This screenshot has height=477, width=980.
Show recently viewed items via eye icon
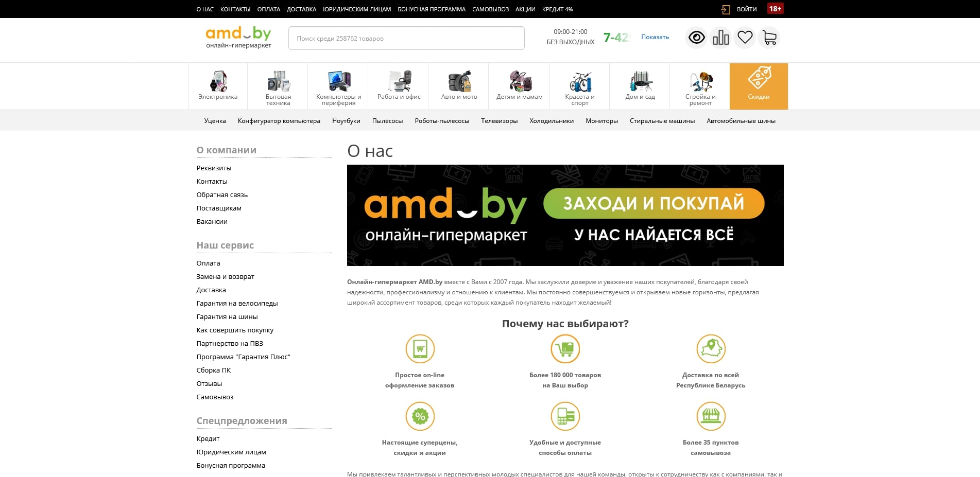[x=696, y=37]
